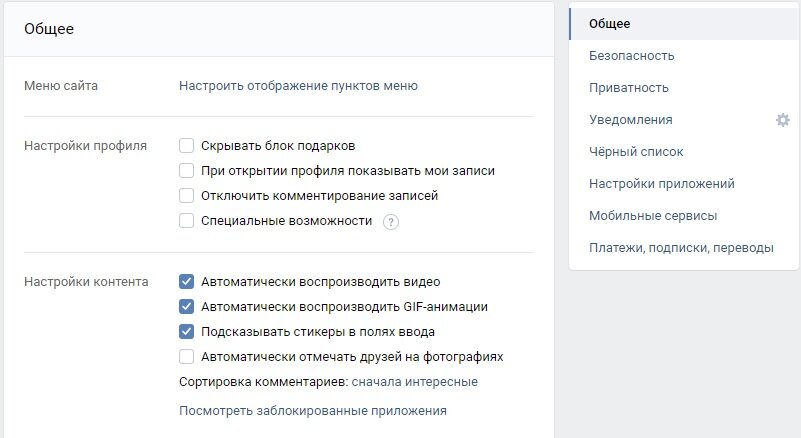This screenshot has width=801, height=438.
Task: Open Настроить отображение пунктов меню link
Action: pos(298,86)
